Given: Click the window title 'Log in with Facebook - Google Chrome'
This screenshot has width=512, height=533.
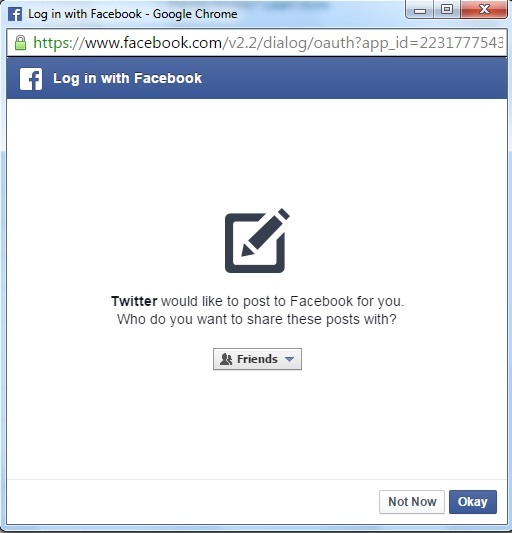Looking at the screenshot, I should coord(133,14).
